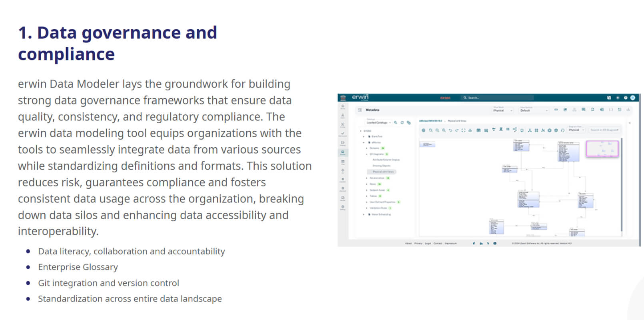Open the Diagram View Physical dropdown

point(576,130)
